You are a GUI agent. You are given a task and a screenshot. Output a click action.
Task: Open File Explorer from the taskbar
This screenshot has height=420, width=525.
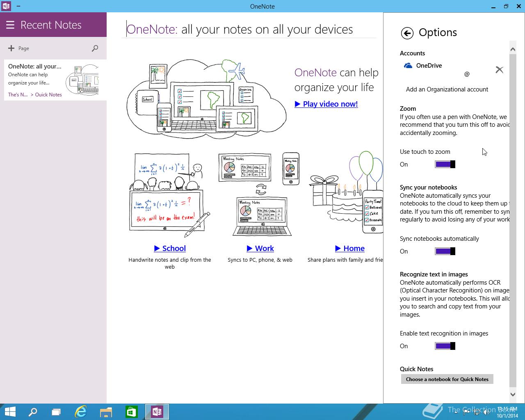tap(106, 412)
